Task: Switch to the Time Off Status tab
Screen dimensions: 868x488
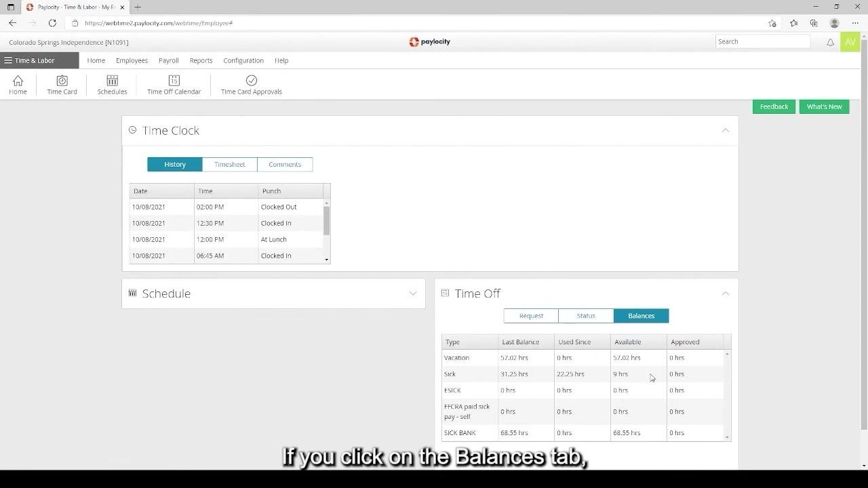Action: tap(586, 316)
